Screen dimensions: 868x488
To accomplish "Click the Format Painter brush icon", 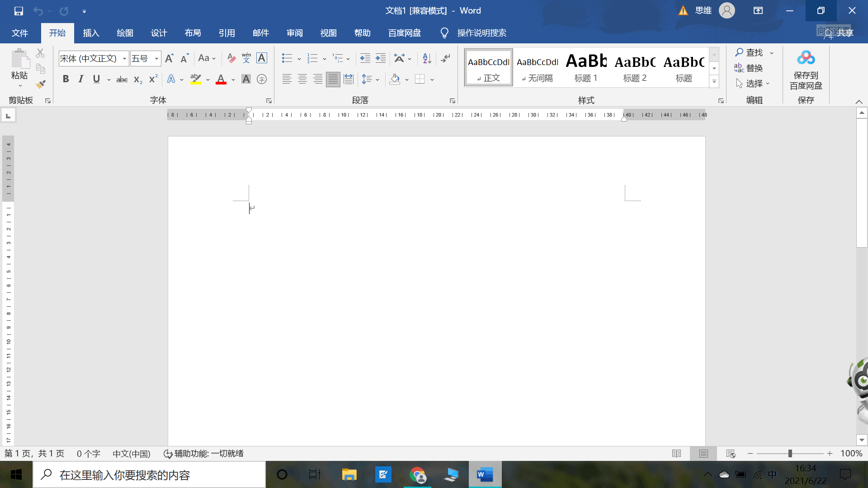I will click(41, 84).
